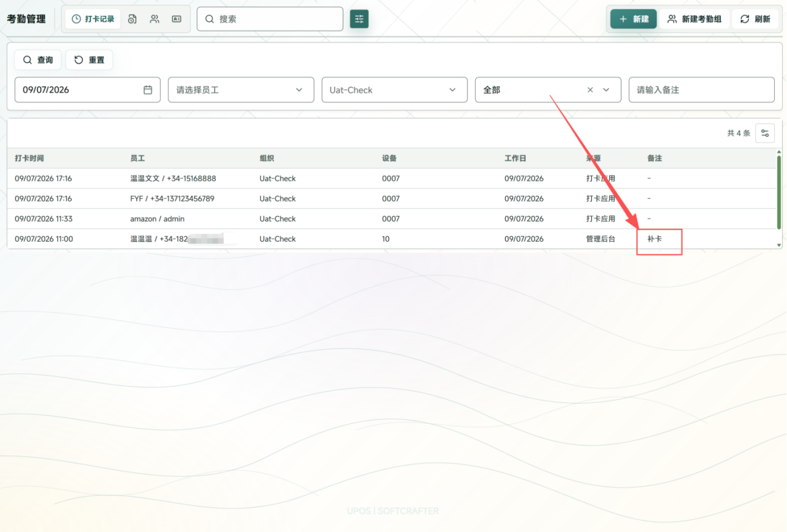Select the 09/07/2026 11:33 cell
The height and width of the screenshot is (532, 787).
(44, 219)
